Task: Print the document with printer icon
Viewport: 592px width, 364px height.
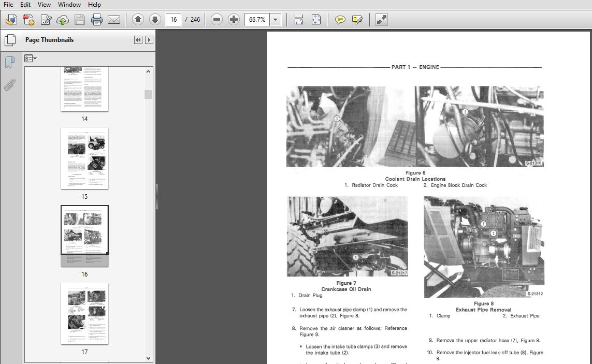Action: pyautogui.click(x=97, y=20)
